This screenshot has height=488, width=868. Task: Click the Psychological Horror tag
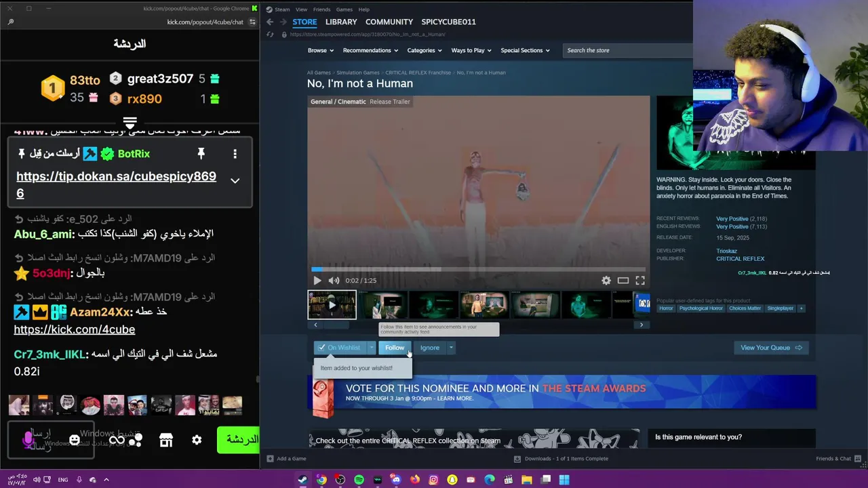(701, 308)
